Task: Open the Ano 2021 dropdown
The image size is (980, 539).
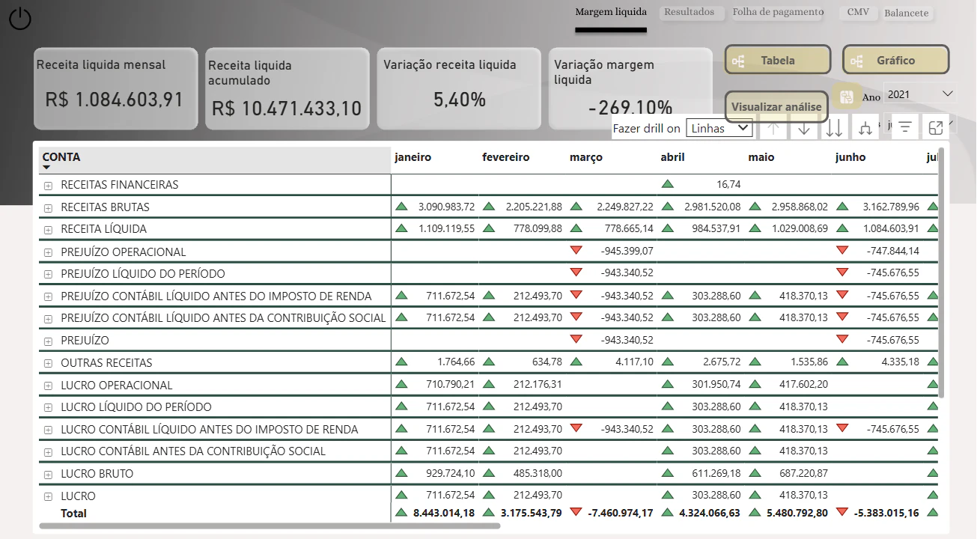Action: [920, 94]
